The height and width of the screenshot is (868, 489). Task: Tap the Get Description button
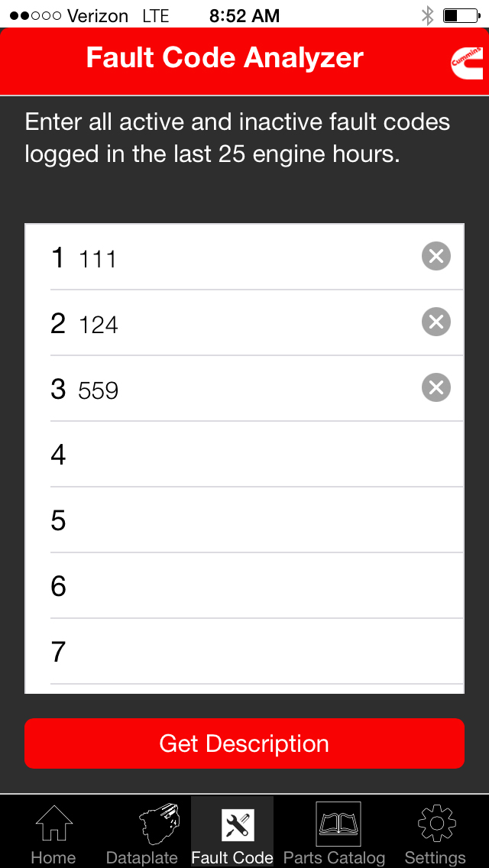[x=244, y=743]
